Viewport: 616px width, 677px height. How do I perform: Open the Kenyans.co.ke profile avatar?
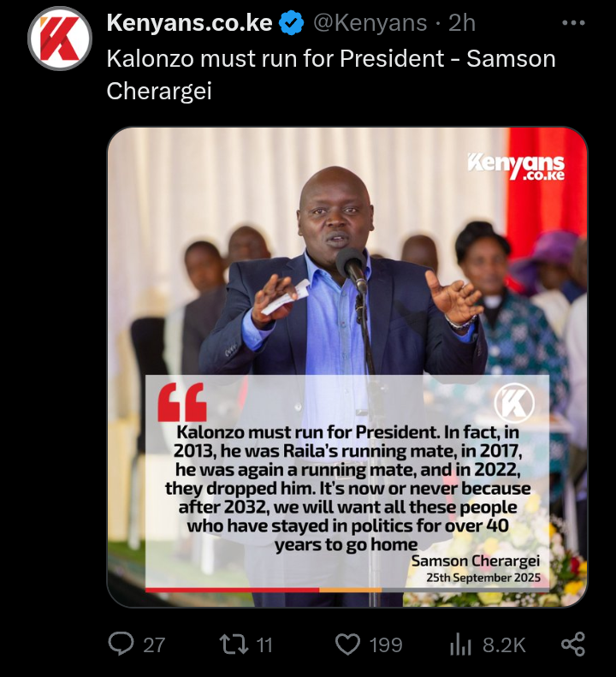click(60, 39)
